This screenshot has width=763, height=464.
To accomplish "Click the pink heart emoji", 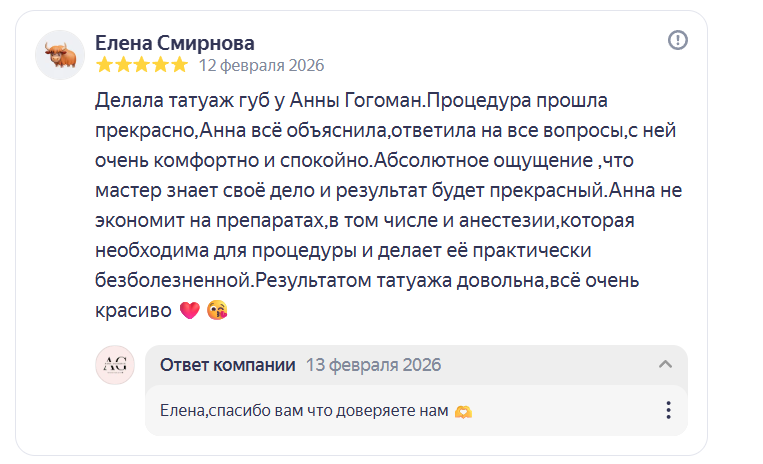I will click(x=189, y=311).
